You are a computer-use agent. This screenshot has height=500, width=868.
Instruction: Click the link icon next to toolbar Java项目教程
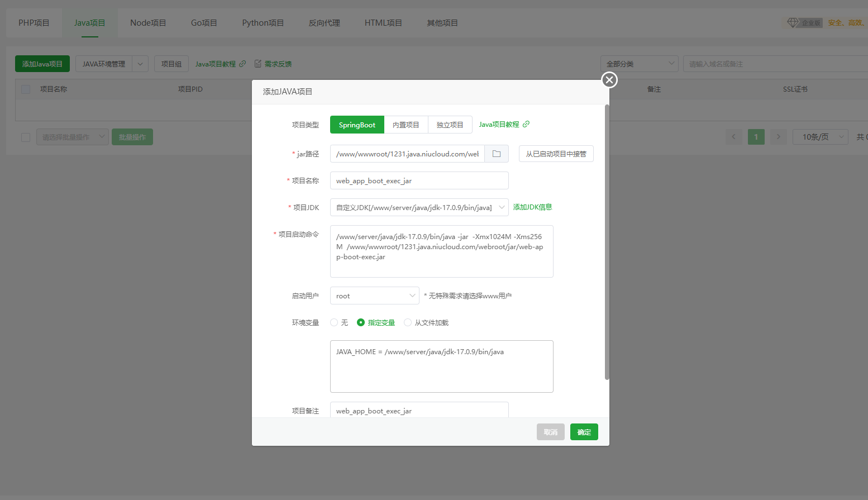pyautogui.click(x=242, y=64)
